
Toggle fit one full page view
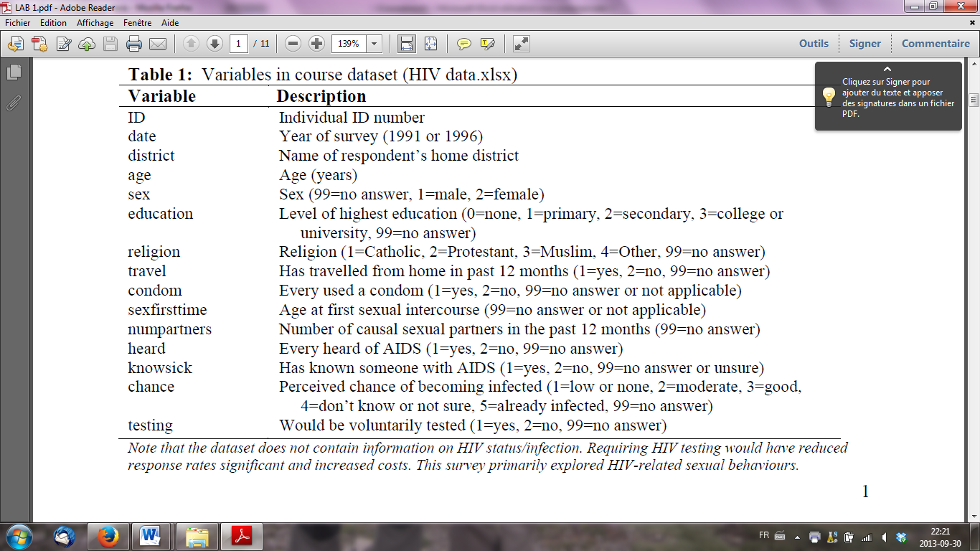pyautogui.click(x=430, y=44)
